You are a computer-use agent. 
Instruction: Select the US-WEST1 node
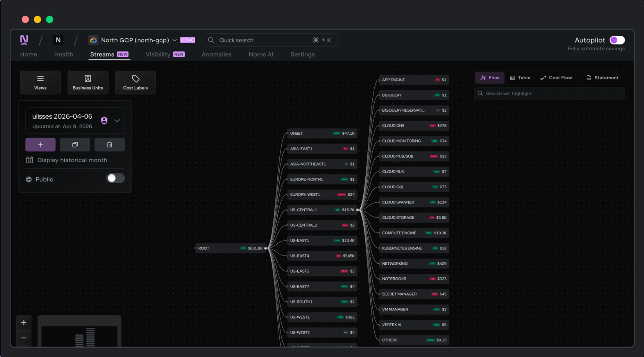tap(322, 317)
